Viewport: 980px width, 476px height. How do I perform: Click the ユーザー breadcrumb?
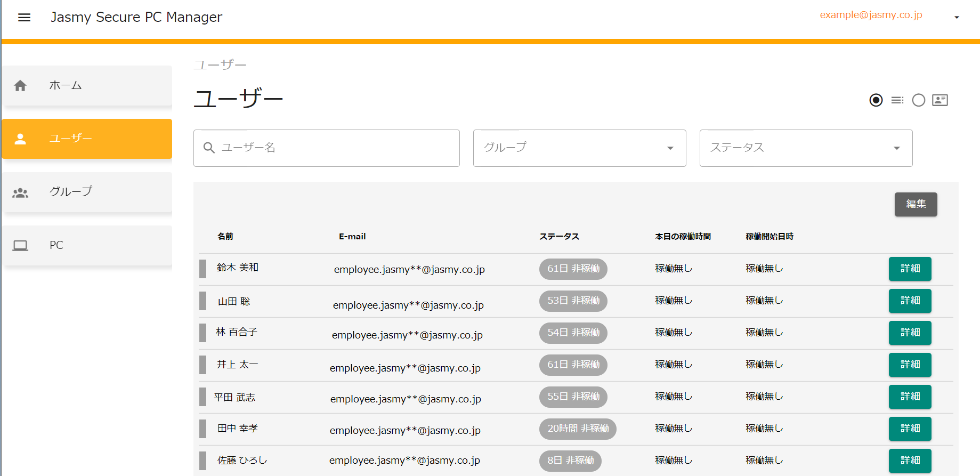(220, 65)
